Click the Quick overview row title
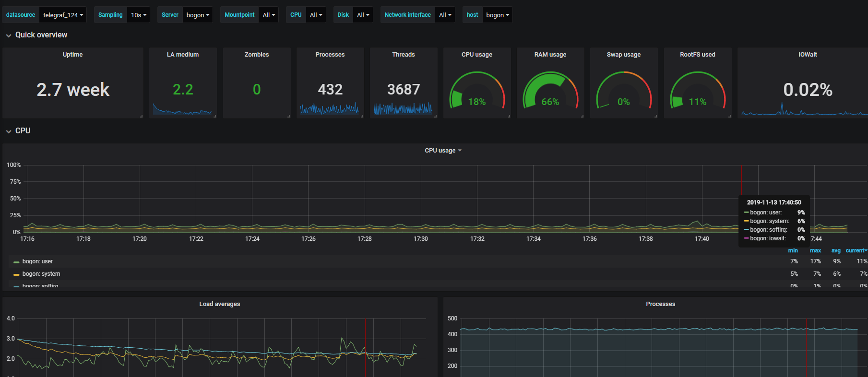868x377 pixels. [41, 35]
